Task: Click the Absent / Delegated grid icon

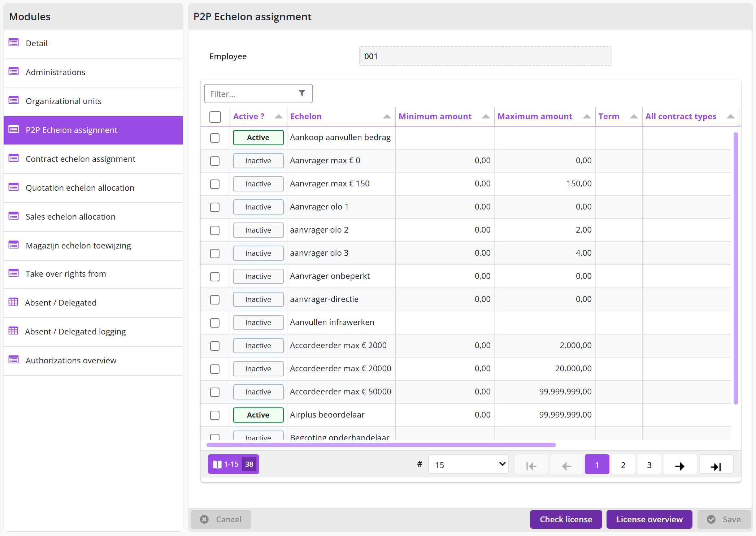Action: 13,302
